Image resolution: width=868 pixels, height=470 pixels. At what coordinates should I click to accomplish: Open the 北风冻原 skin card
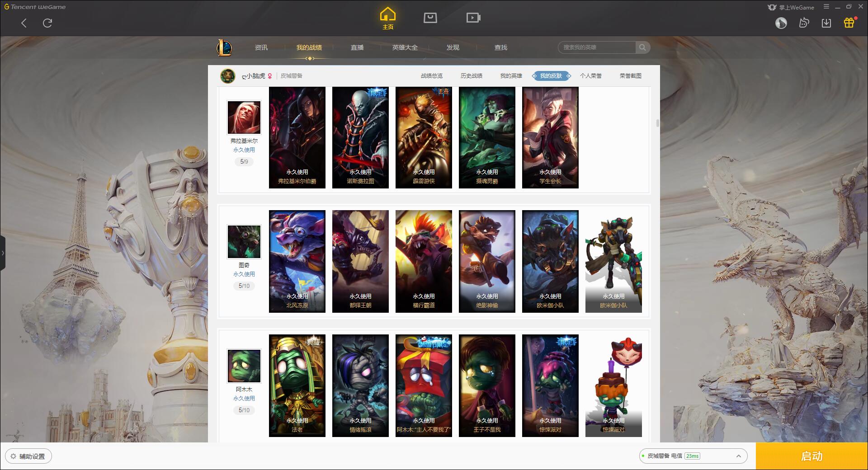click(297, 261)
